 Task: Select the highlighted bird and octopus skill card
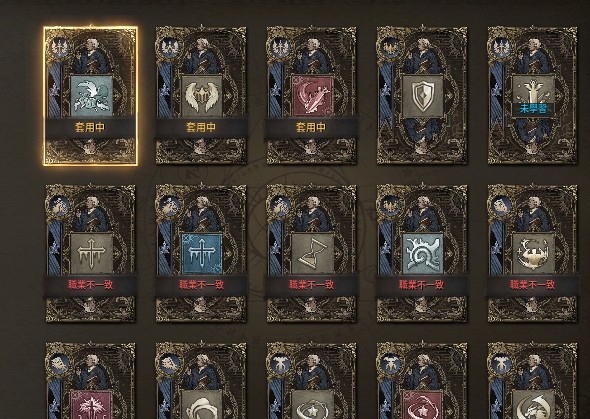pyautogui.click(x=90, y=96)
